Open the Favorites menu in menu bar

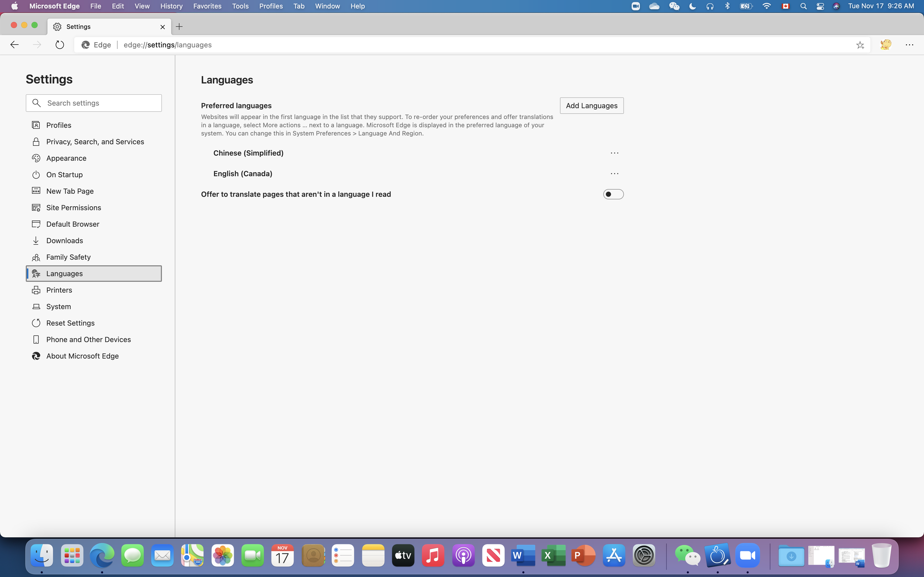click(x=207, y=6)
